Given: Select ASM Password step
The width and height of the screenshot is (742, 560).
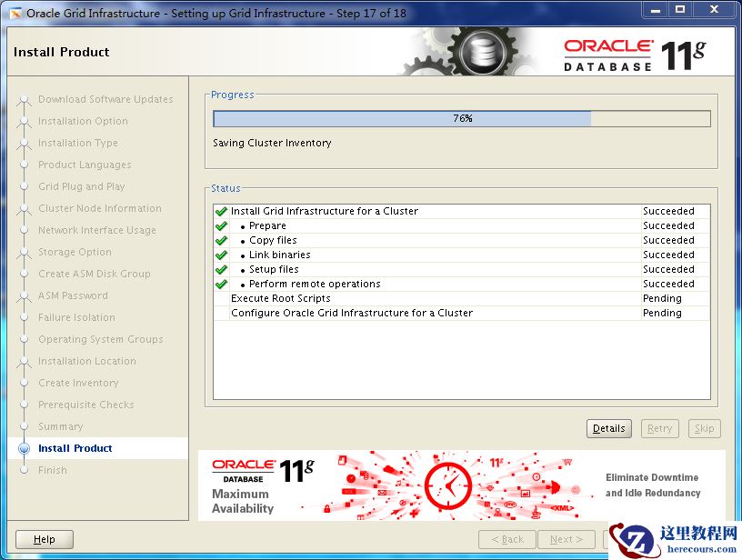Looking at the screenshot, I should [73, 295].
